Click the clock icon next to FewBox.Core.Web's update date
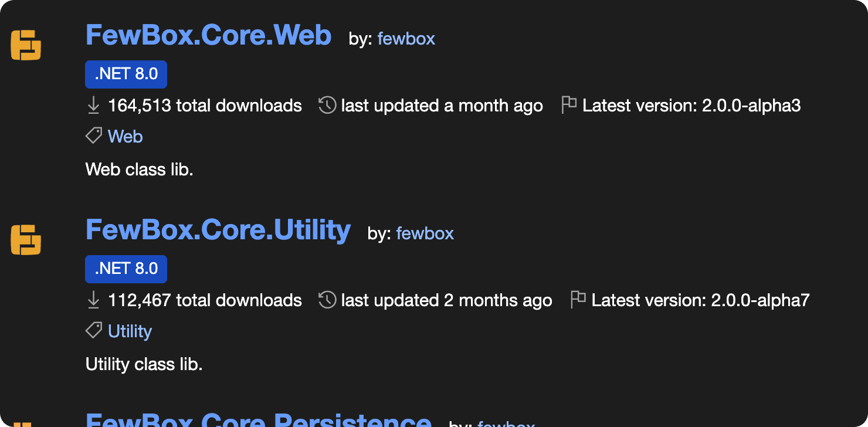 327,105
